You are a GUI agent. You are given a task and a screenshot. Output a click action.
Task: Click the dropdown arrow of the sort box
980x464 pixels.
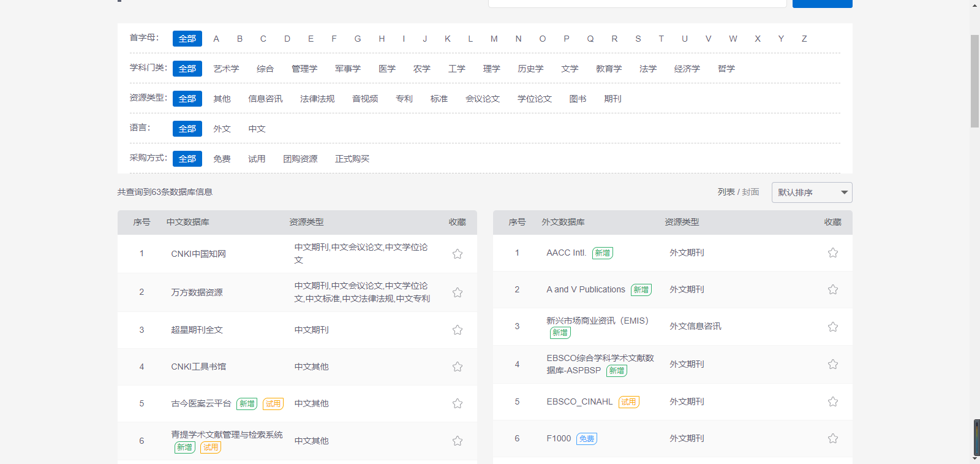[844, 192]
